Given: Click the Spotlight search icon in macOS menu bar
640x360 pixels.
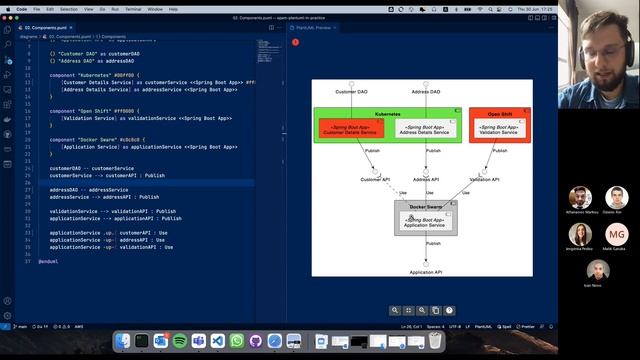Looking at the screenshot, I should (x=490, y=9).
